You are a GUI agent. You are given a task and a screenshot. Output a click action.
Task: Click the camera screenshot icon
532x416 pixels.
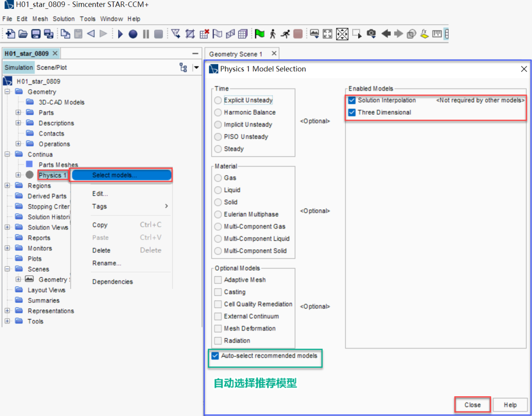371,33
